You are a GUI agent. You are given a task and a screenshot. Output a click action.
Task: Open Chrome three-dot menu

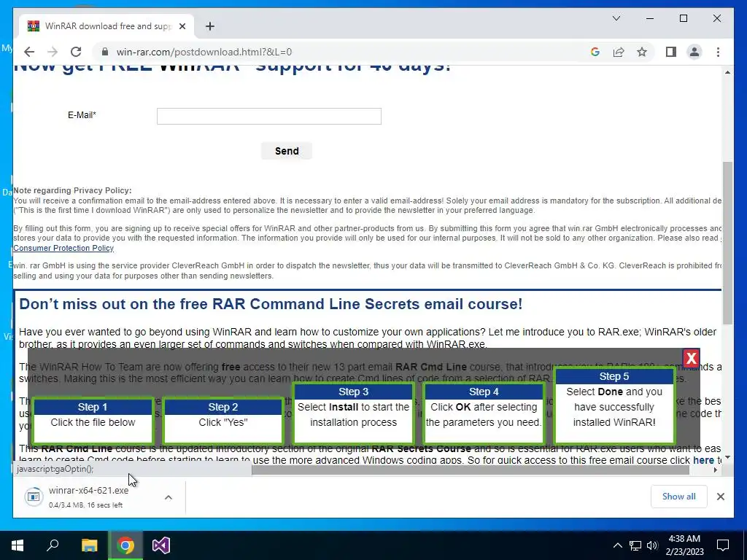(718, 52)
